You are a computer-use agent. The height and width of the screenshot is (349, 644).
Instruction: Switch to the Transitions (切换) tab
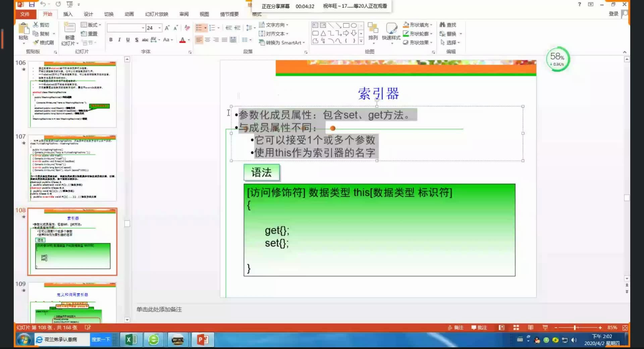tap(109, 14)
